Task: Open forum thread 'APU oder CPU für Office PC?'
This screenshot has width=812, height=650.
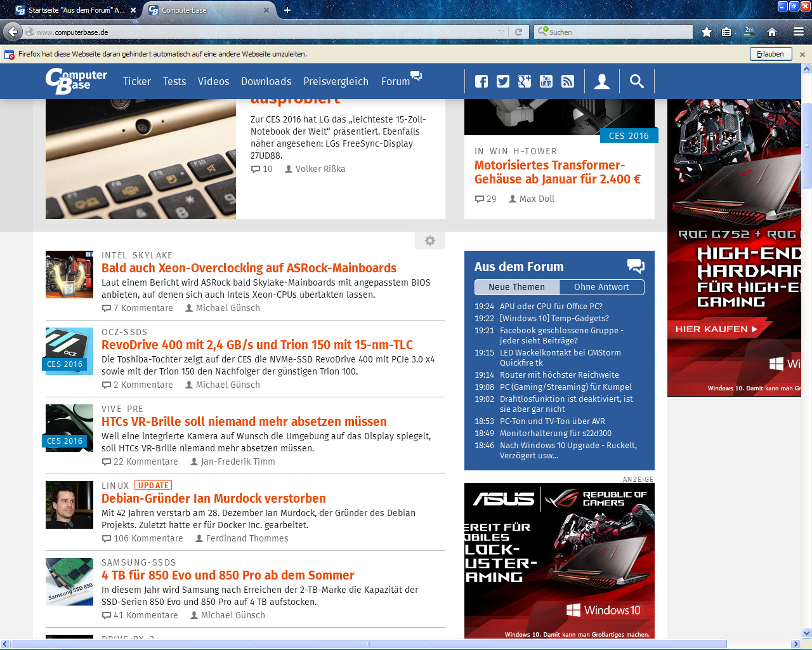Action: click(x=551, y=306)
